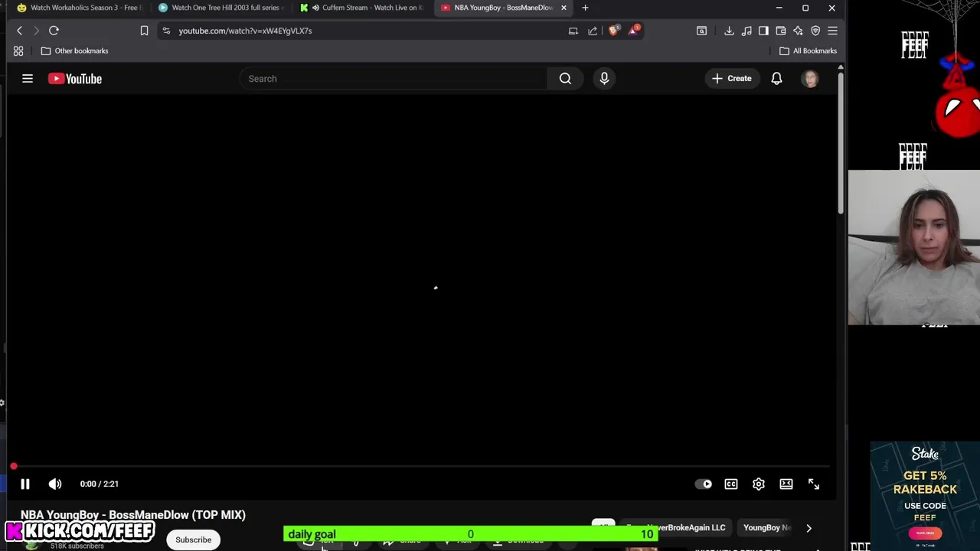Click the page vertical scrollbar
This screenshot has height=551, width=980.
(841, 142)
